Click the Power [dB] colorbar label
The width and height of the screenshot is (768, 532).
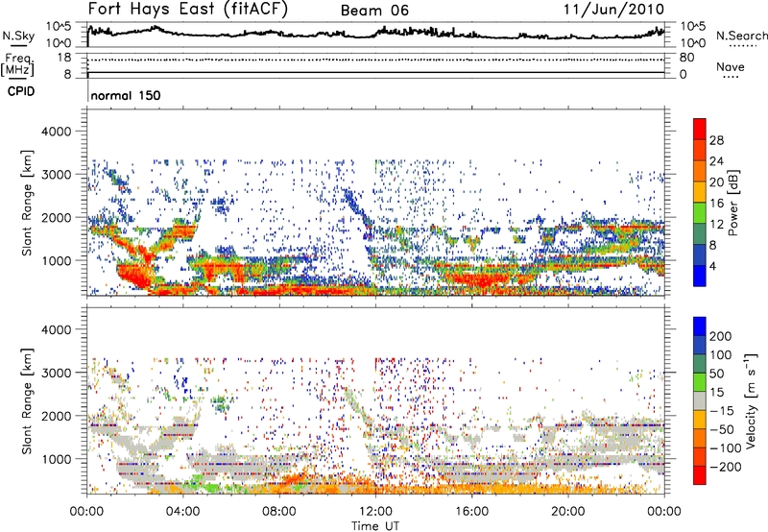[732, 203]
